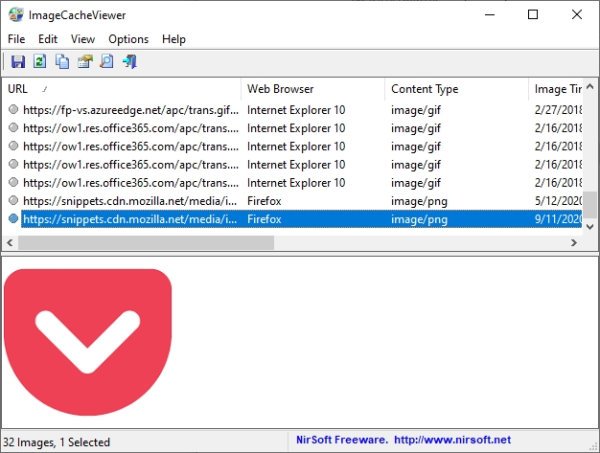
Task: Maximize the ImageCacheViewer window
Action: 533,15
